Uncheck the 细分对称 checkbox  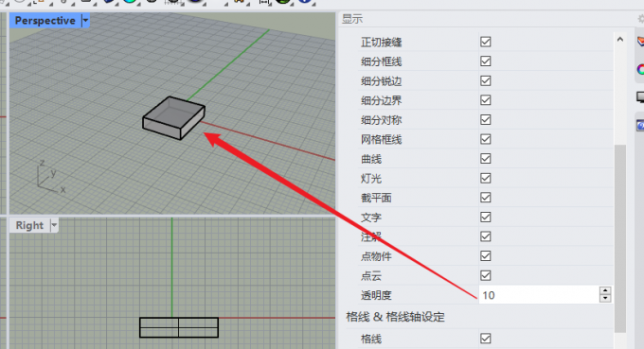[486, 120]
